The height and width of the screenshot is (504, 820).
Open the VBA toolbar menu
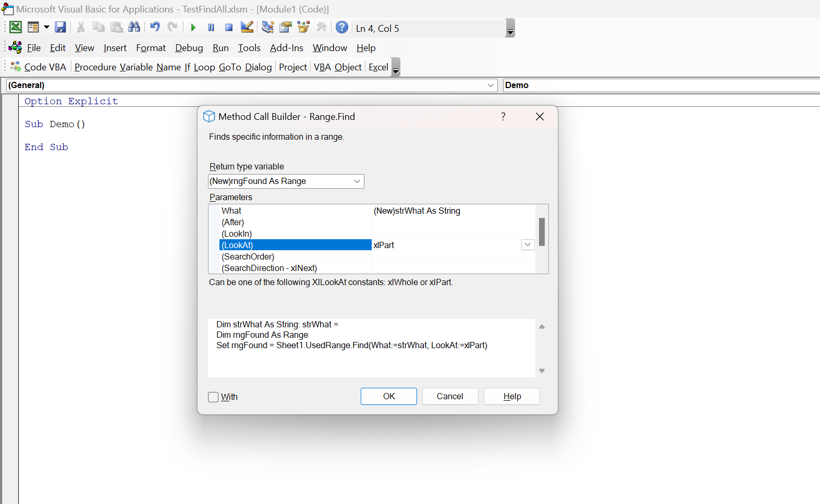(x=322, y=67)
